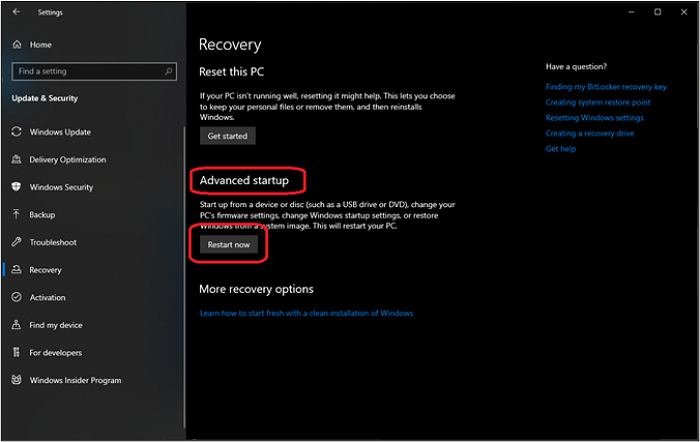
Task: Click Get started under Reset this PC
Action: coord(228,136)
